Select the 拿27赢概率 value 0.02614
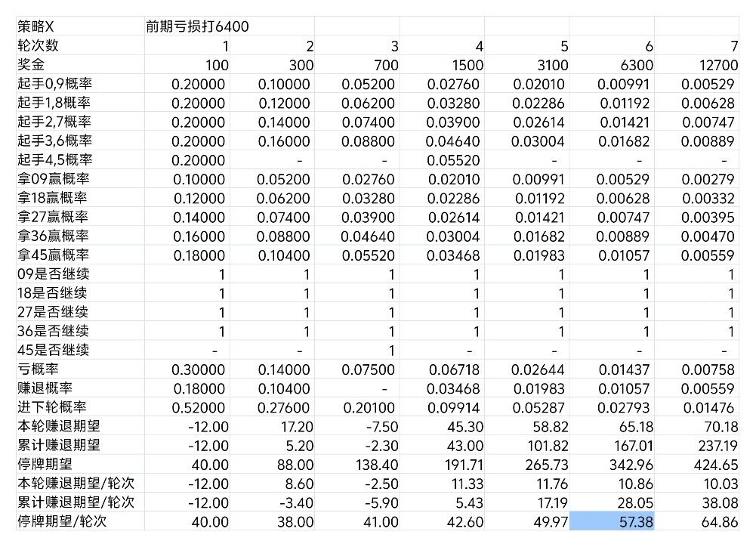The image size is (756, 547). tap(454, 217)
